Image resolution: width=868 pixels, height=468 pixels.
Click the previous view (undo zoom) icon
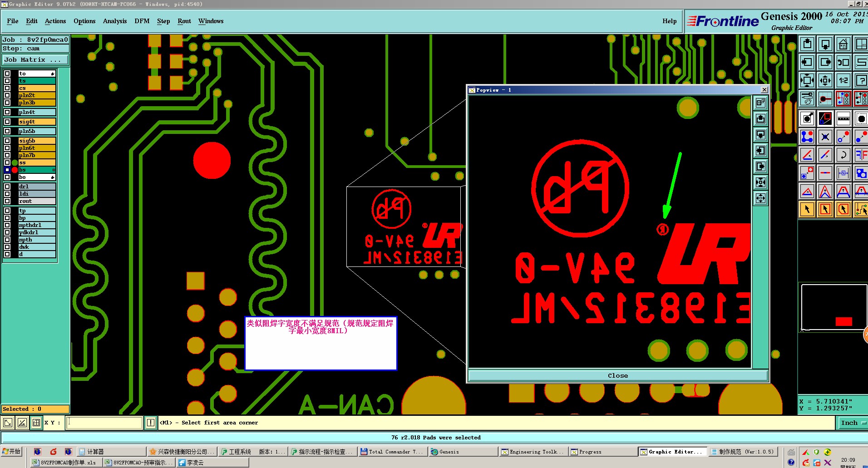(x=843, y=62)
